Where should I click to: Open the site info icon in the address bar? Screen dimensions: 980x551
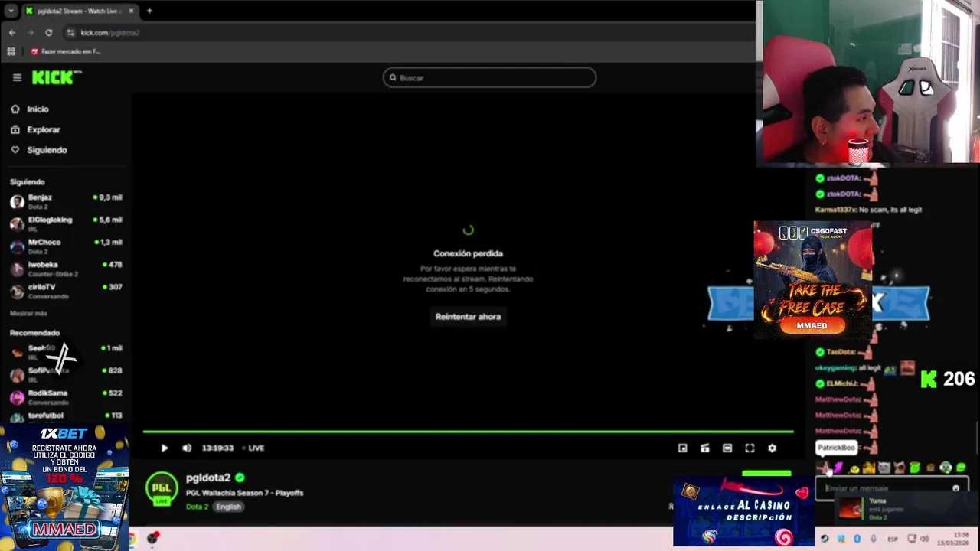click(70, 33)
